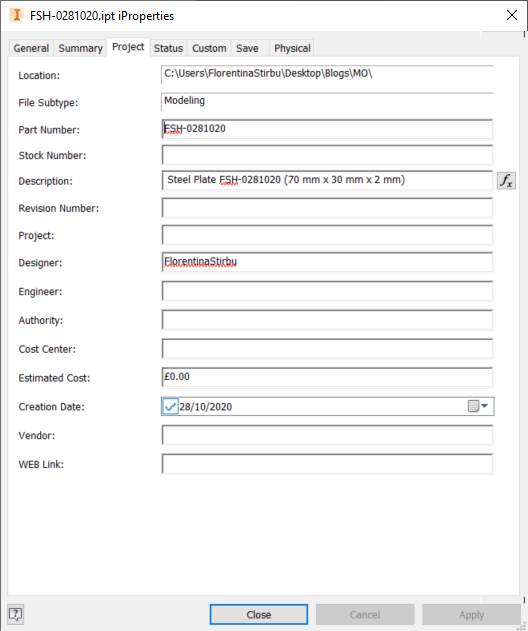Click the "Designer:" label
The width and height of the screenshot is (528, 631).
click(x=40, y=263)
